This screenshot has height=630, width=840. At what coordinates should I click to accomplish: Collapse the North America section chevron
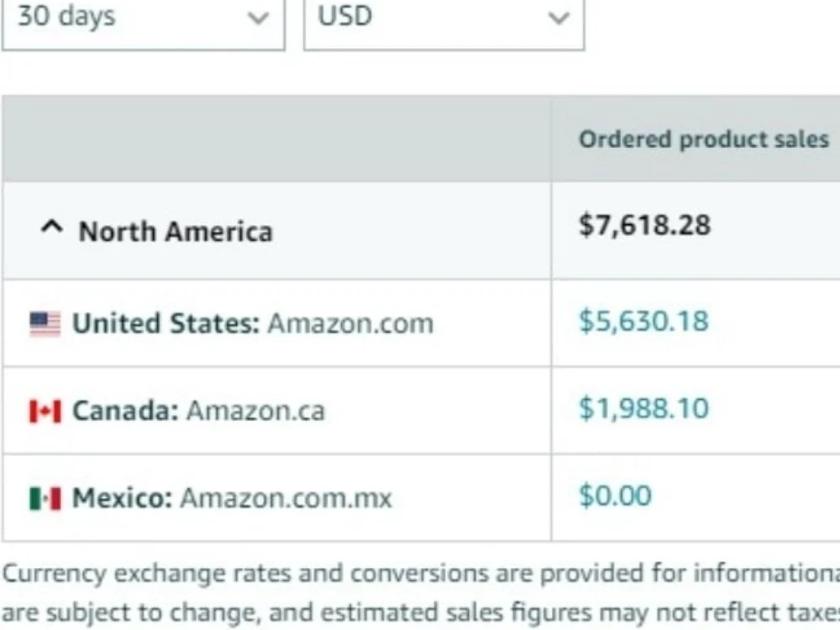click(52, 228)
